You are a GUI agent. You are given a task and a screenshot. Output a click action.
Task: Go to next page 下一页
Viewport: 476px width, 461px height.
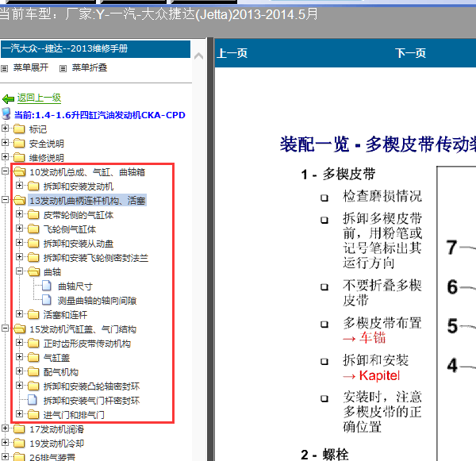pos(410,53)
